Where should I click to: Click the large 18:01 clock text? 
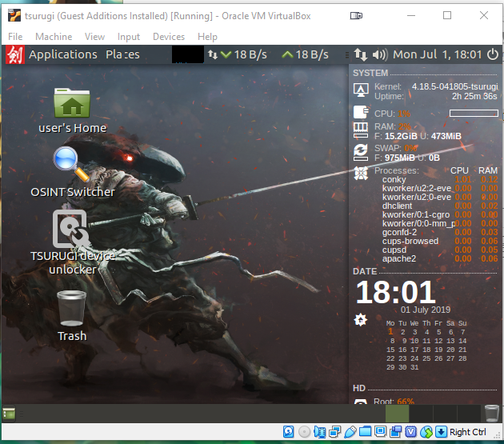click(x=396, y=292)
